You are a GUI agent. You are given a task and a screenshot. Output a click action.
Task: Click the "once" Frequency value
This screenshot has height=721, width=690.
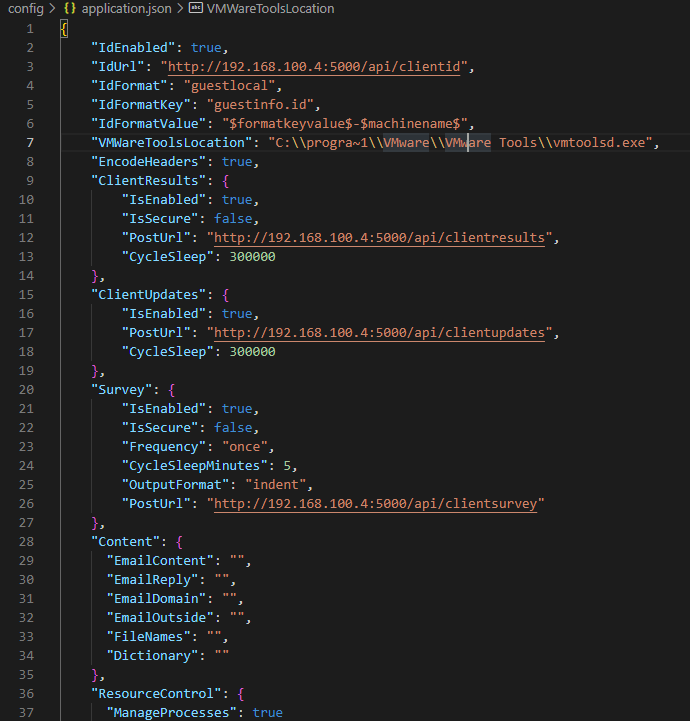tap(245, 446)
